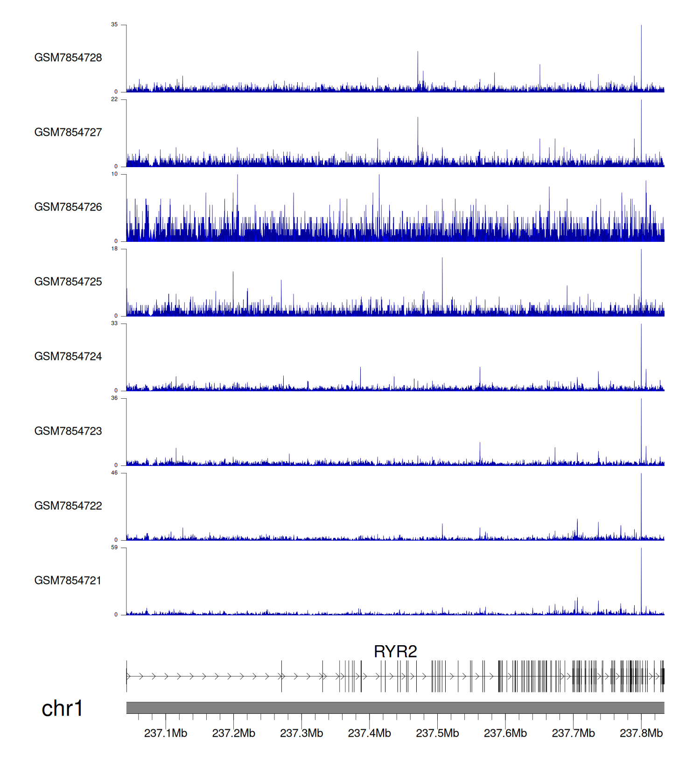The height and width of the screenshot is (775, 700).
Task: Click the GSM7854728 track label
Action: 68,57
